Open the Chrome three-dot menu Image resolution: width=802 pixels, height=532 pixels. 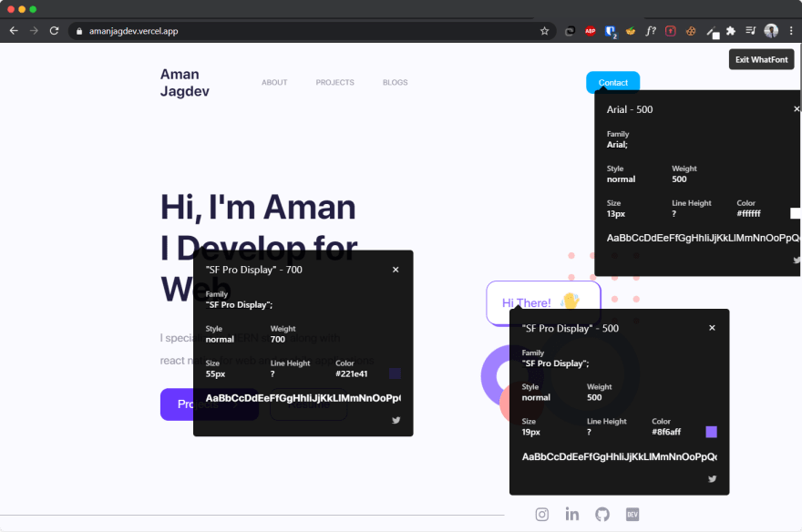pyautogui.click(x=791, y=31)
